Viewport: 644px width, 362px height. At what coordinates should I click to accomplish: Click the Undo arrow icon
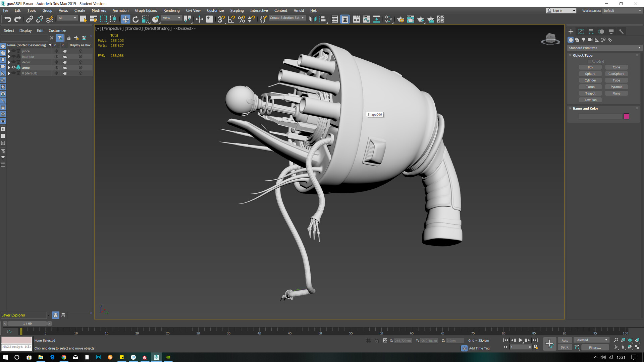point(8,19)
